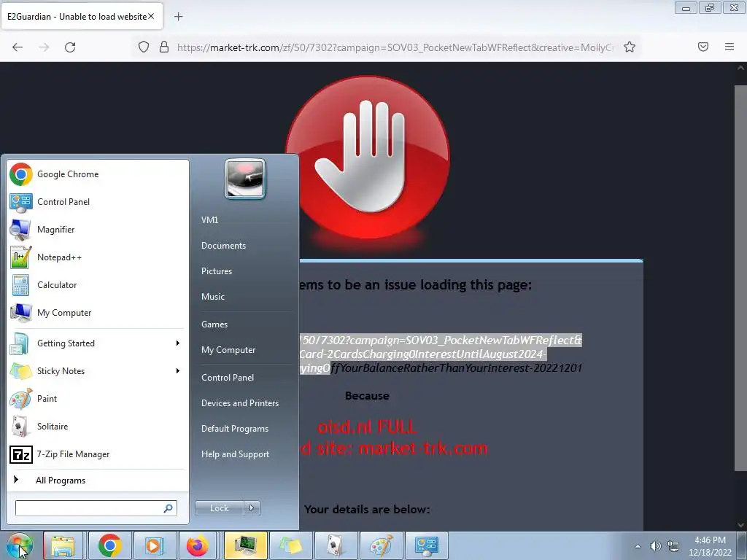Launch Notepad++ from Start menu

coord(98,257)
